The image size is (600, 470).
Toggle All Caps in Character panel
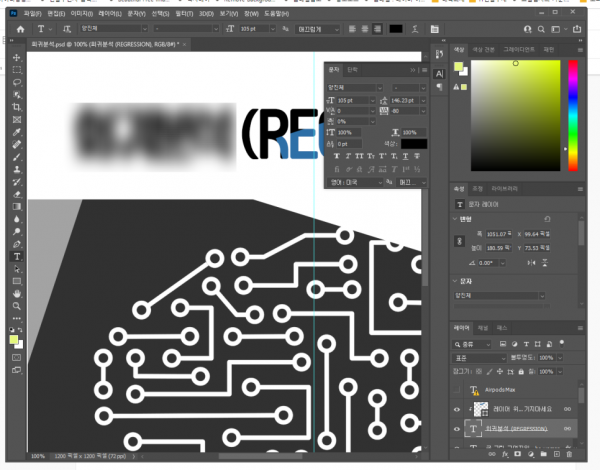pos(359,156)
